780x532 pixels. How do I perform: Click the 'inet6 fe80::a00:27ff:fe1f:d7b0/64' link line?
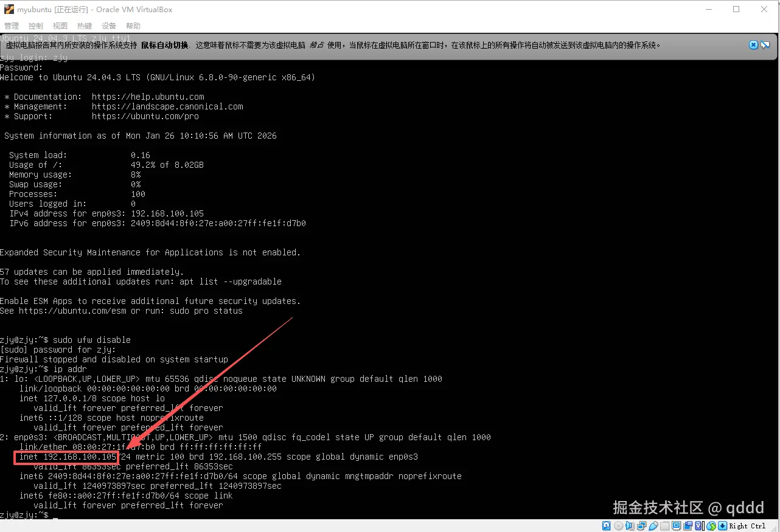coord(126,496)
